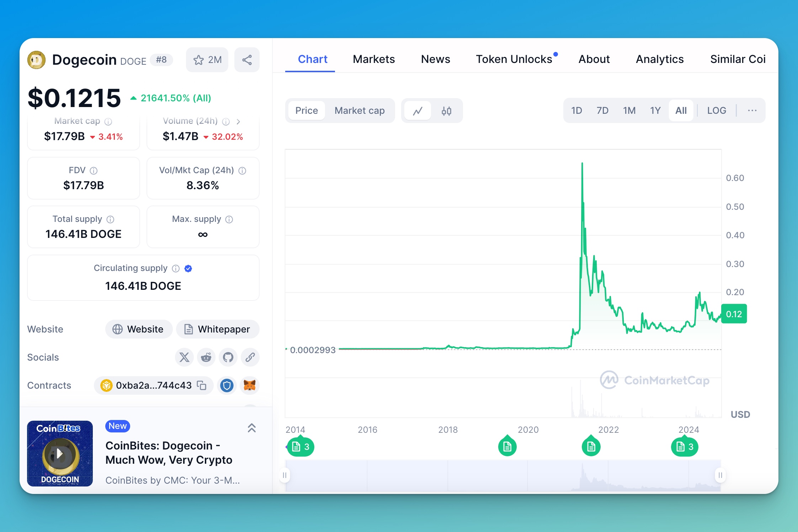Click the verified circulating supply badge
This screenshot has height=532, width=798.
188,268
